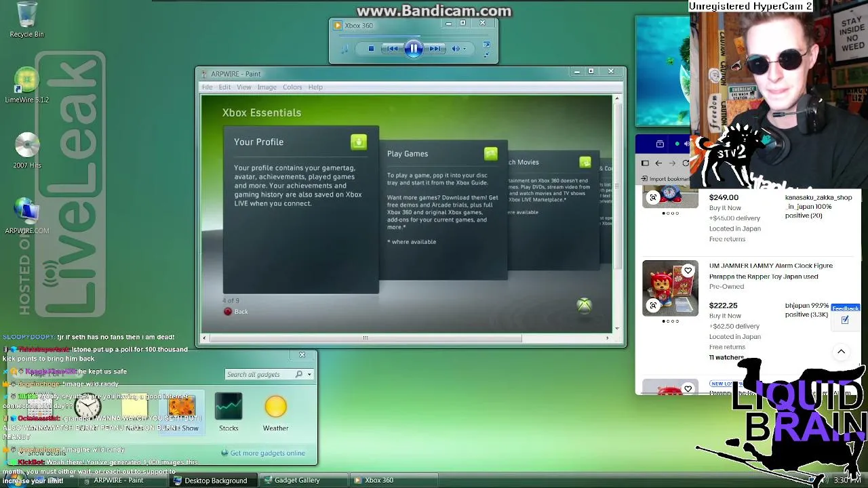Select the 2007 Hits disc icon
The image size is (868, 488).
tap(27, 150)
